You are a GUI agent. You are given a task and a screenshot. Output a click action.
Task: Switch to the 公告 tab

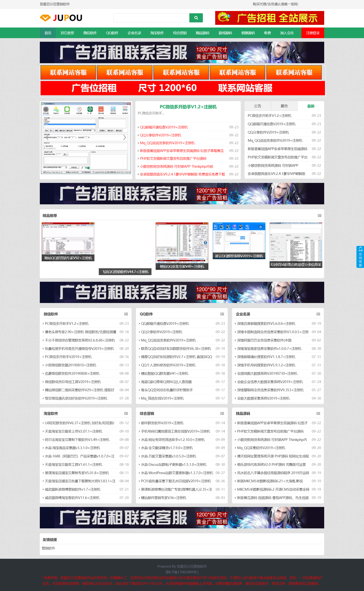pyautogui.click(x=258, y=106)
